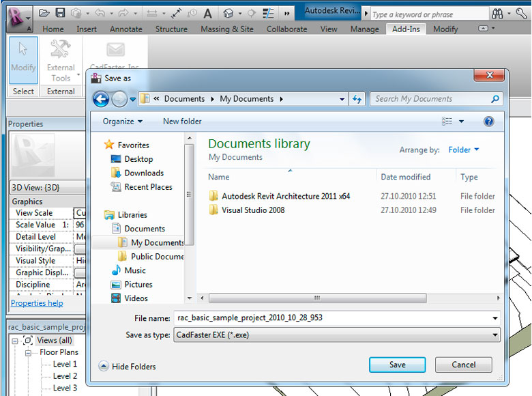Click the magnifier in Search My Documents
This screenshot has width=532, height=396.
(495, 99)
